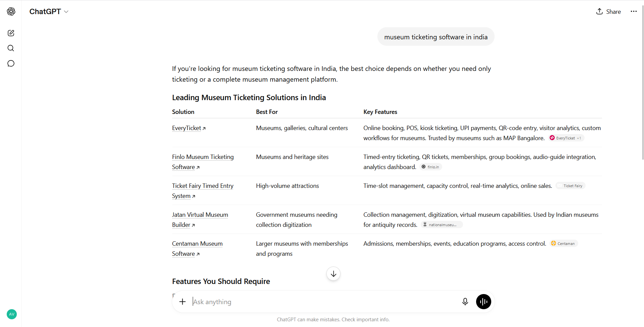Open search chats magnifier icon

11,48
